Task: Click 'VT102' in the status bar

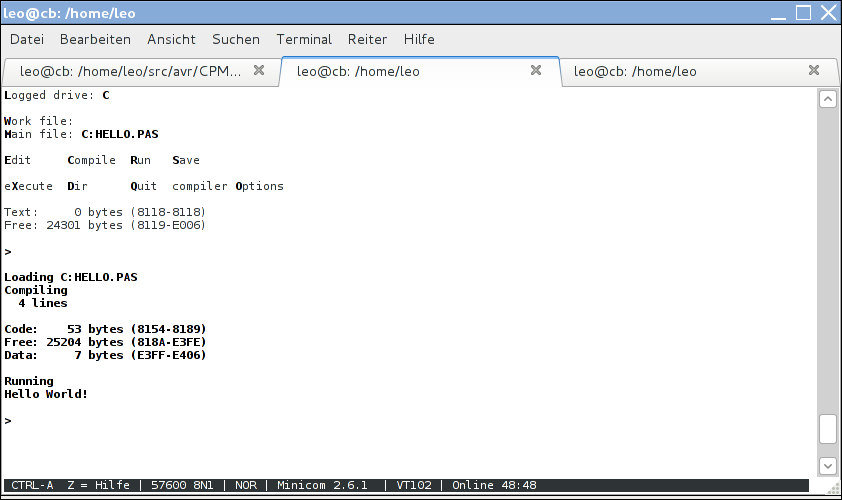Action: [x=414, y=485]
